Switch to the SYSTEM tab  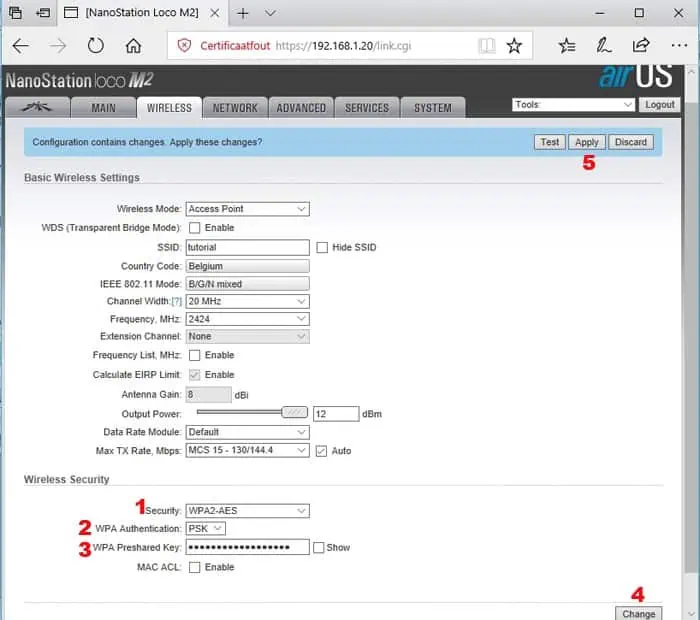(432, 108)
